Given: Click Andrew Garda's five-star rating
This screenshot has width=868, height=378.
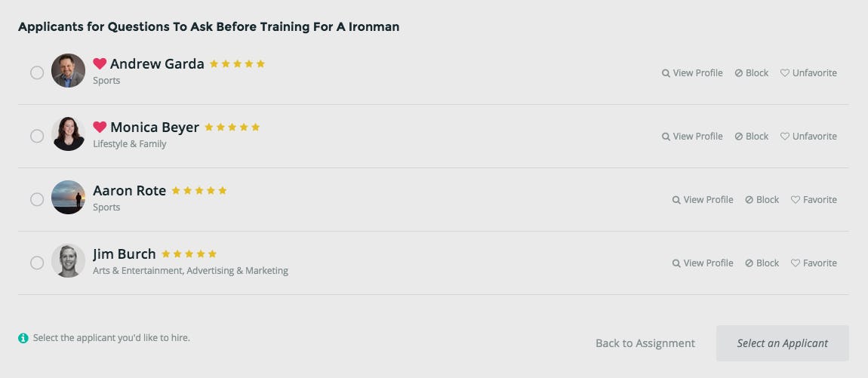Looking at the screenshot, I should tap(237, 64).
